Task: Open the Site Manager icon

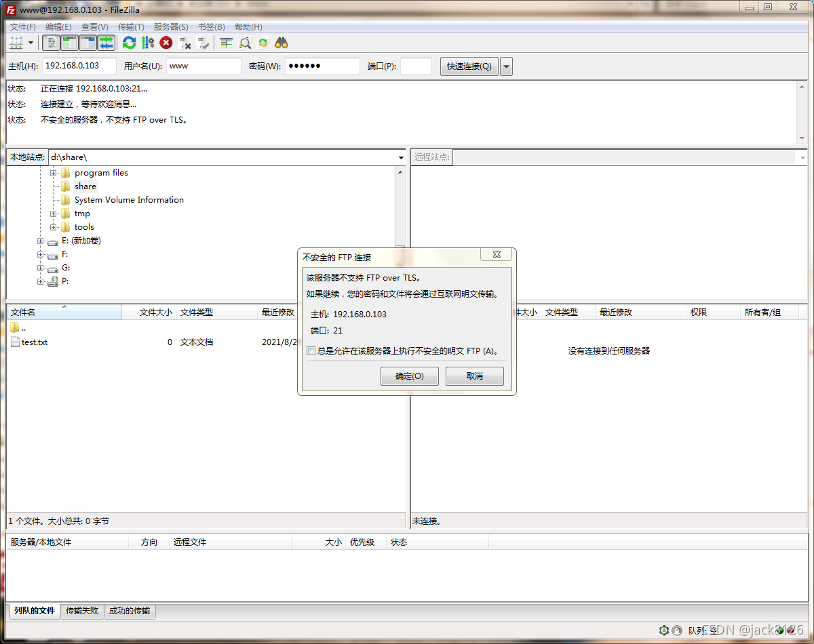Action: click(16, 43)
